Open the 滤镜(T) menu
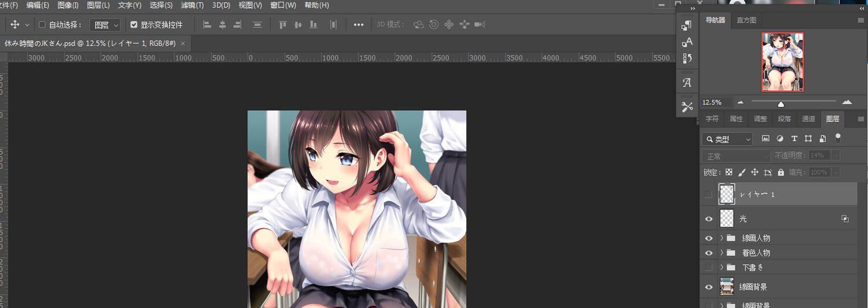Viewport: 868px width, 308px height. click(192, 5)
